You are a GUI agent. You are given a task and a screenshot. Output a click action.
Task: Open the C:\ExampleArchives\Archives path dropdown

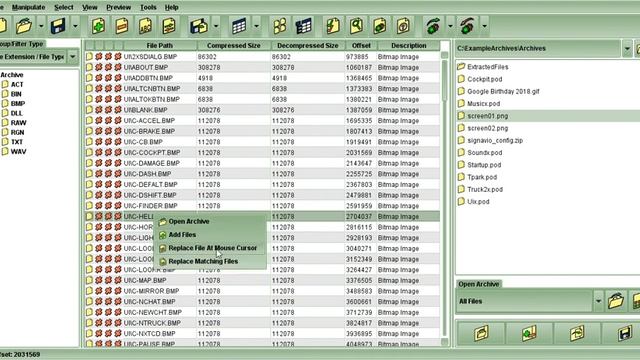tap(627, 49)
